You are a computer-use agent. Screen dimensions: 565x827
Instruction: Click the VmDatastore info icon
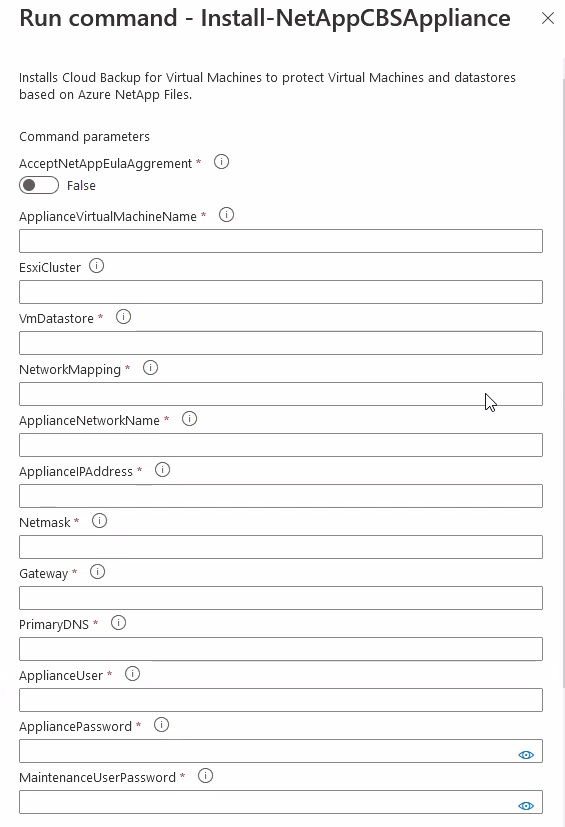coord(123,317)
